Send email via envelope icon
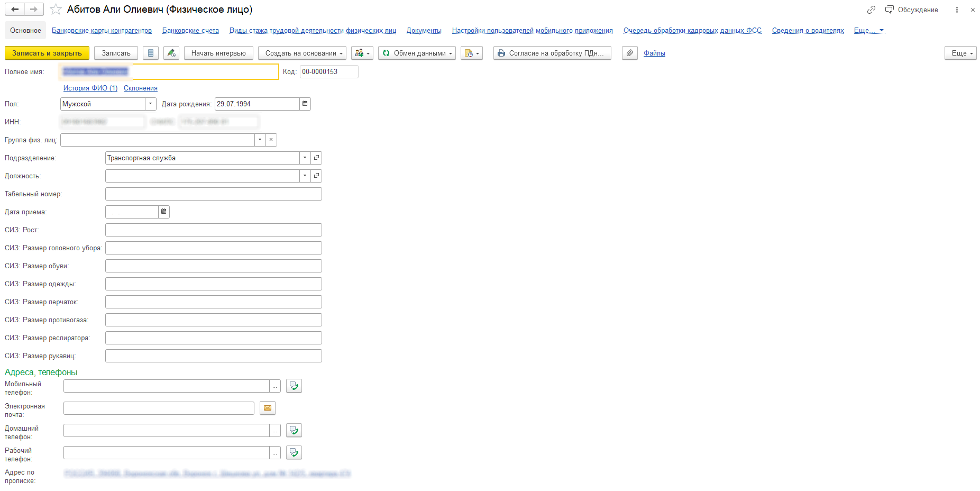The width and height of the screenshot is (980, 491). (x=268, y=408)
